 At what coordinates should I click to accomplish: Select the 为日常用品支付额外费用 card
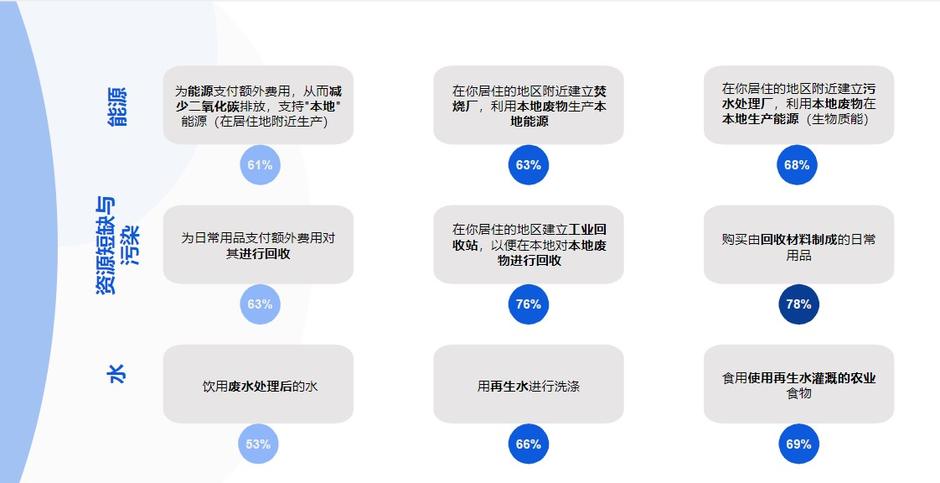pos(258,244)
